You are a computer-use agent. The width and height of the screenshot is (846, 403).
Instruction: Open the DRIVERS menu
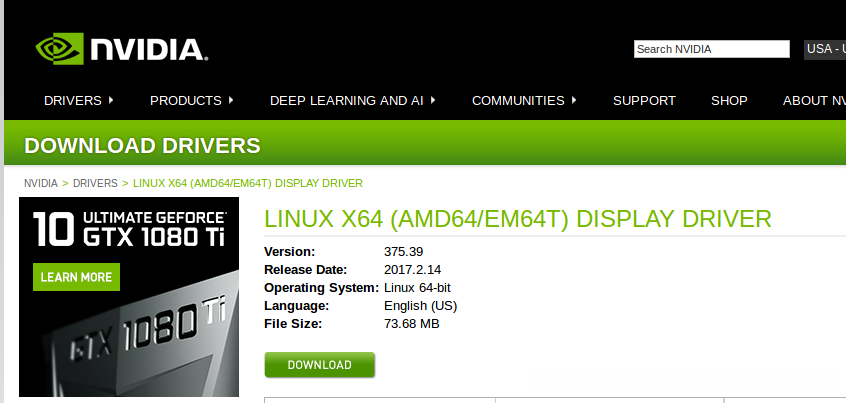(x=73, y=100)
